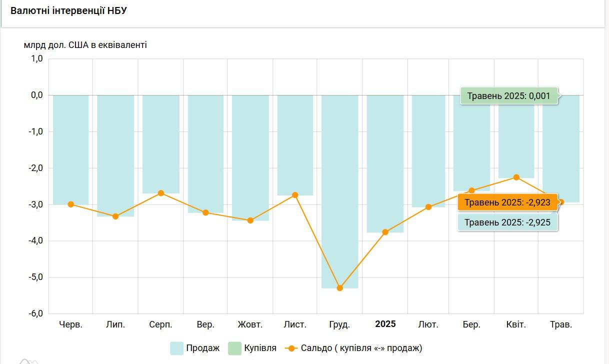Click the 2025 x-axis label
Image resolution: width=609 pixels, height=364 pixels.
(x=385, y=324)
